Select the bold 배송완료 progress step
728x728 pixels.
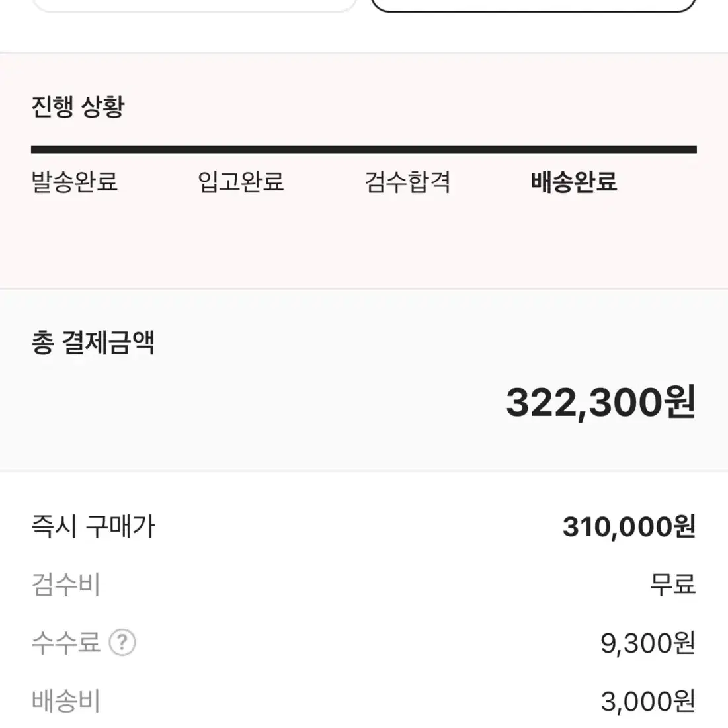(574, 182)
